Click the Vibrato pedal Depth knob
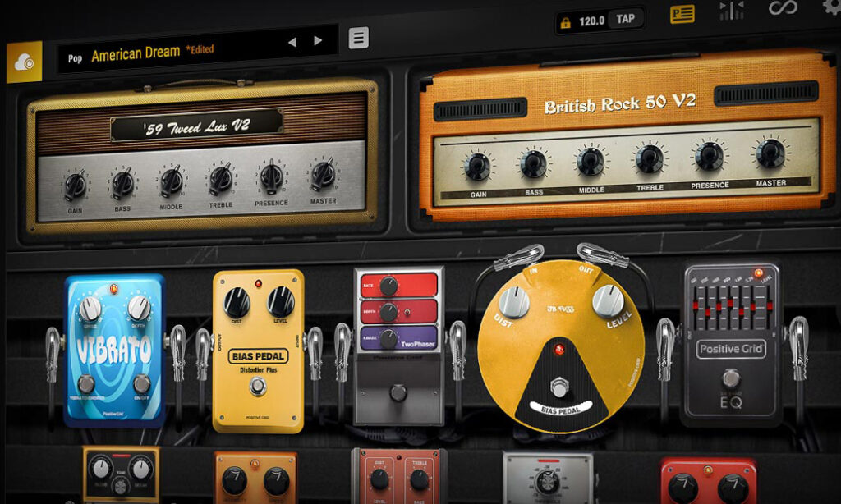 (x=139, y=307)
